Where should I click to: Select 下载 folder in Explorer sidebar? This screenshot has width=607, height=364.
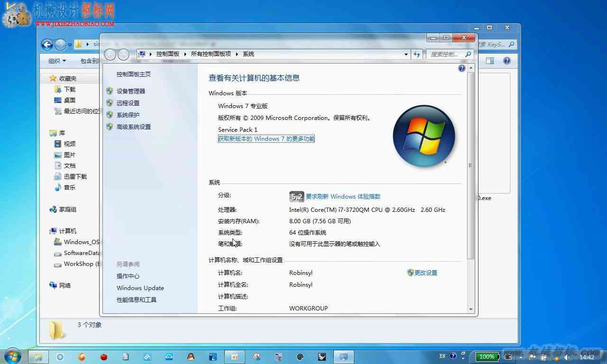pos(70,89)
